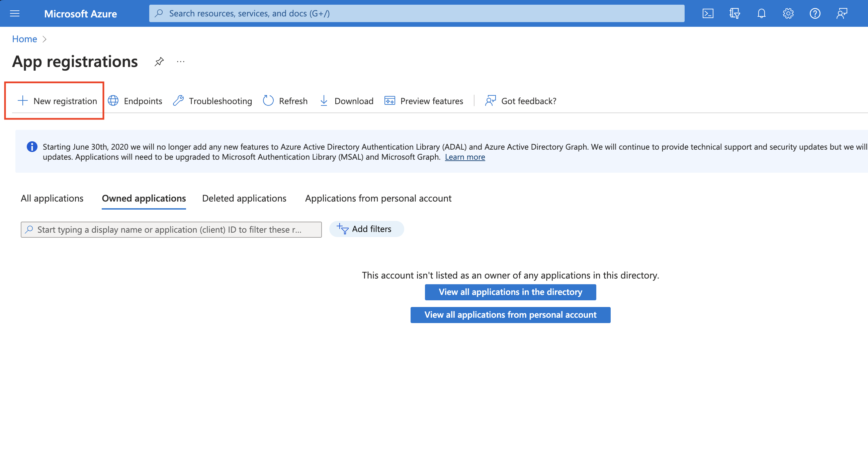Open the Azure portal hamburger menu
The width and height of the screenshot is (868, 462).
point(15,13)
